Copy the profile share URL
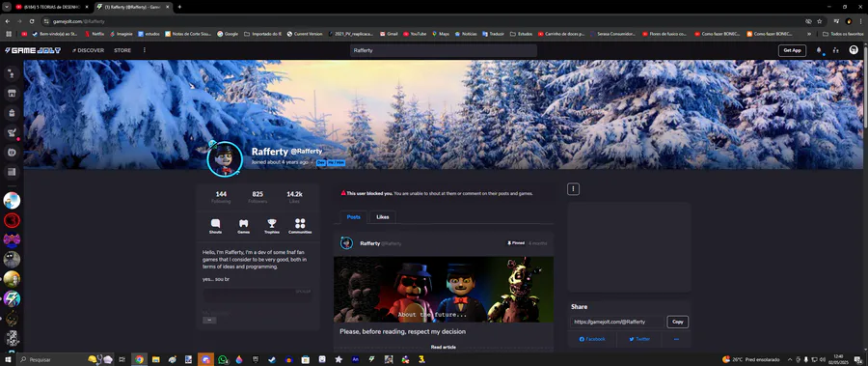This screenshot has width=868, height=366. (678, 322)
